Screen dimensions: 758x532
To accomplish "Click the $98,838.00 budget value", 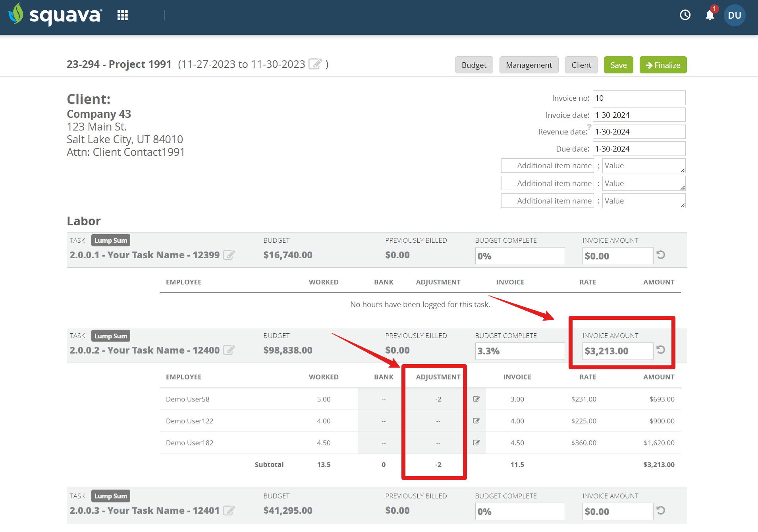I will (288, 350).
